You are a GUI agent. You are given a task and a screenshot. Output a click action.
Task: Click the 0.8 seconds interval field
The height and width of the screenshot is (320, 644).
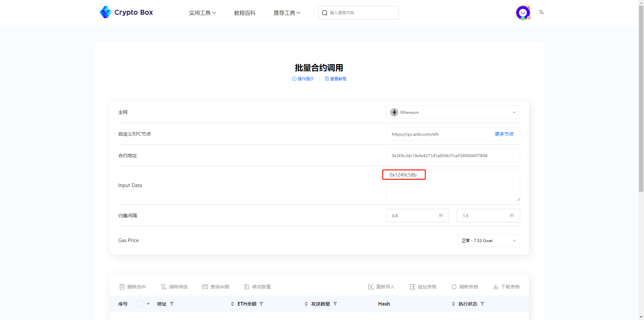(x=417, y=216)
